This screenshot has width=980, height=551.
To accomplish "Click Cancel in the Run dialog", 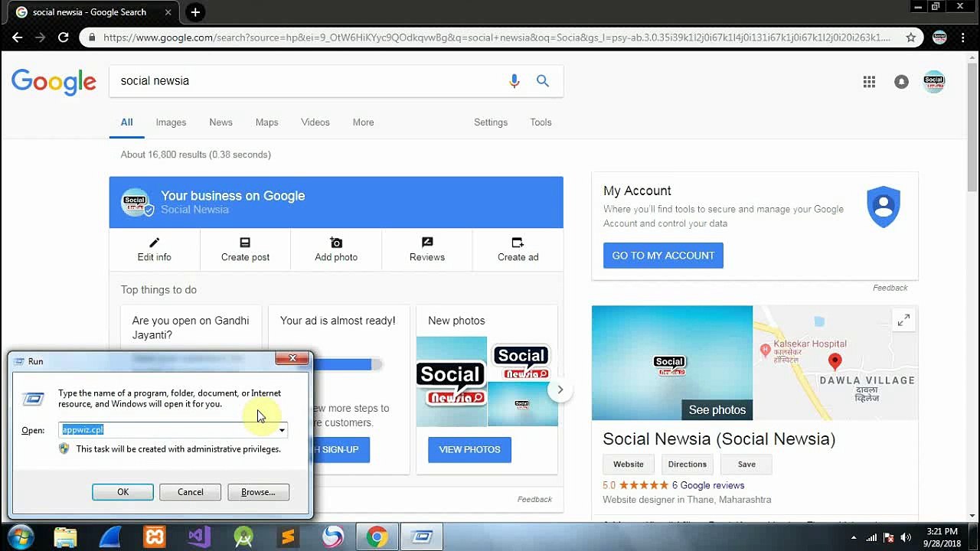I will (x=191, y=492).
